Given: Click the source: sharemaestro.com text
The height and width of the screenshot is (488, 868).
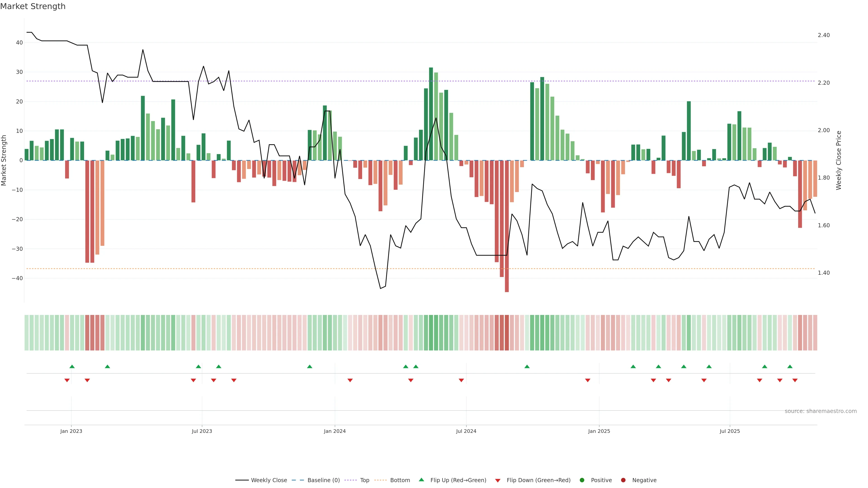Looking at the screenshot, I should [821, 411].
